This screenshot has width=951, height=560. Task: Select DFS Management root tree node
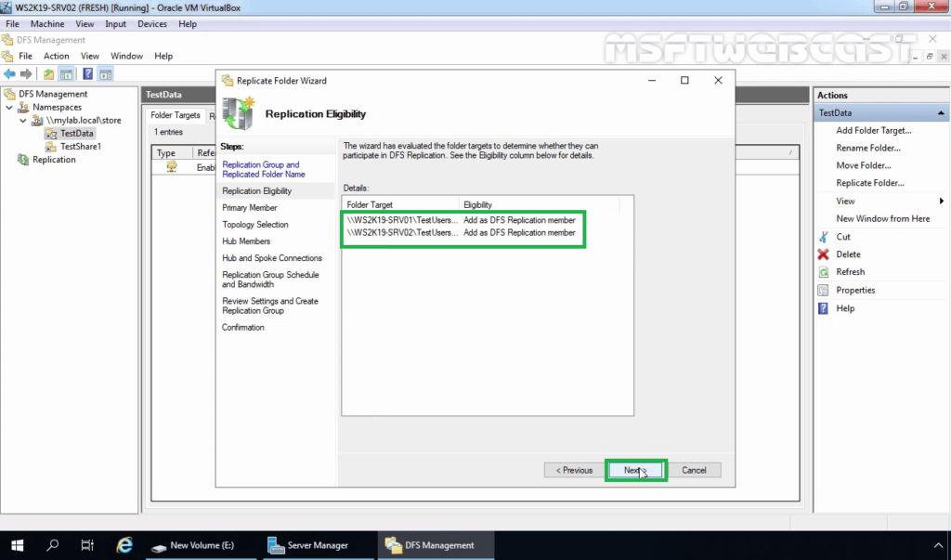tap(53, 94)
